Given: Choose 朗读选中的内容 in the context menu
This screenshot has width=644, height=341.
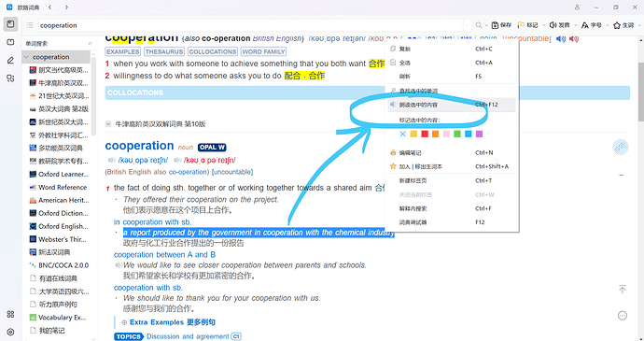Looking at the screenshot, I should (452, 105).
